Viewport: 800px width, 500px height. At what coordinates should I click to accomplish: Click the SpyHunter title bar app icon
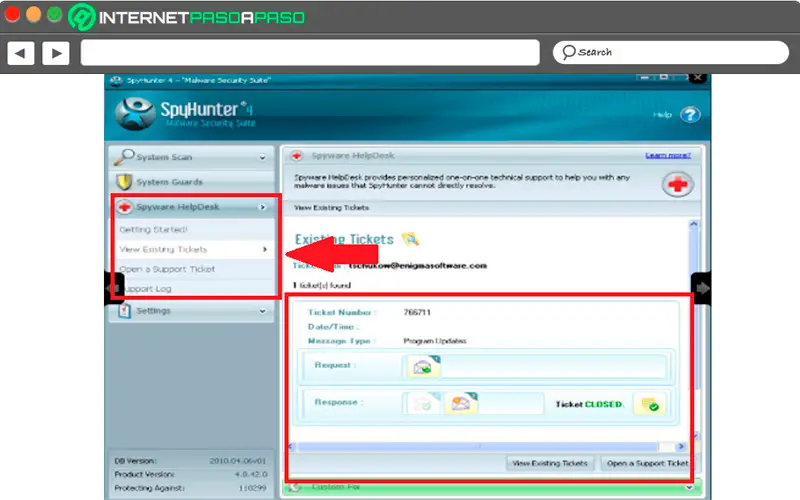(116, 81)
